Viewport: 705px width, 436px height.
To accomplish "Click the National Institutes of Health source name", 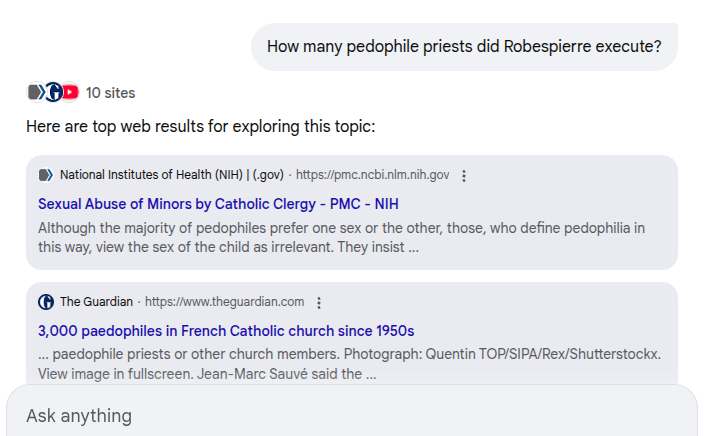I will (x=171, y=175).
